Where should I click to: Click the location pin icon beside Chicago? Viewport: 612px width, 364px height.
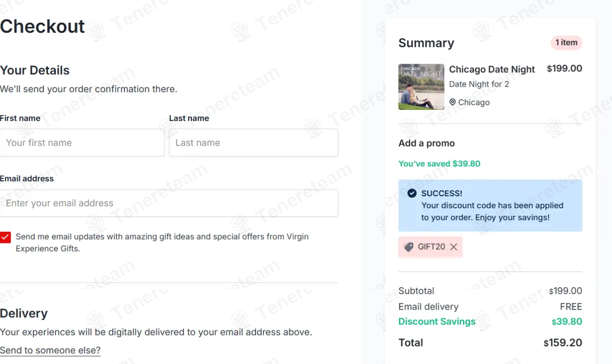452,102
